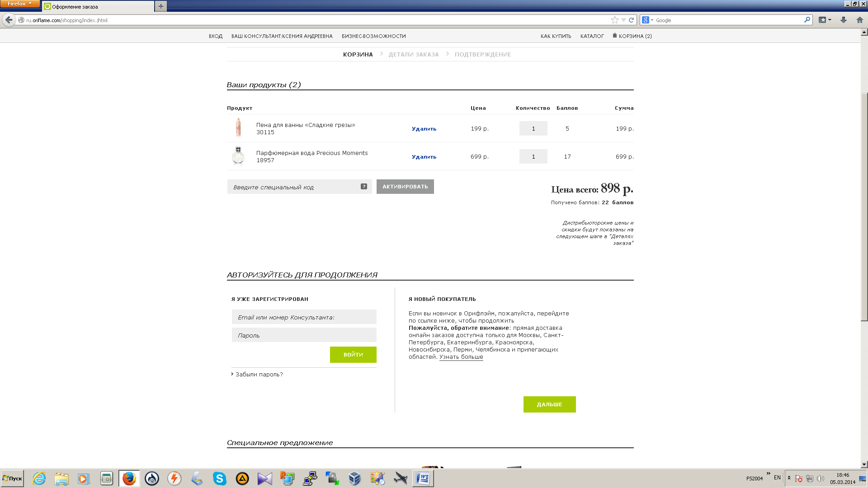Image resolution: width=868 pixels, height=488 pixels.
Task: Open the ВХОД menu link
Action: click(216, 36)
